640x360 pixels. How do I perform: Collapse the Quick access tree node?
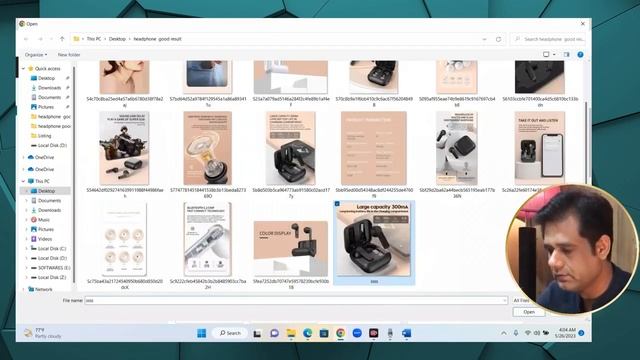(x=23, y=69)
